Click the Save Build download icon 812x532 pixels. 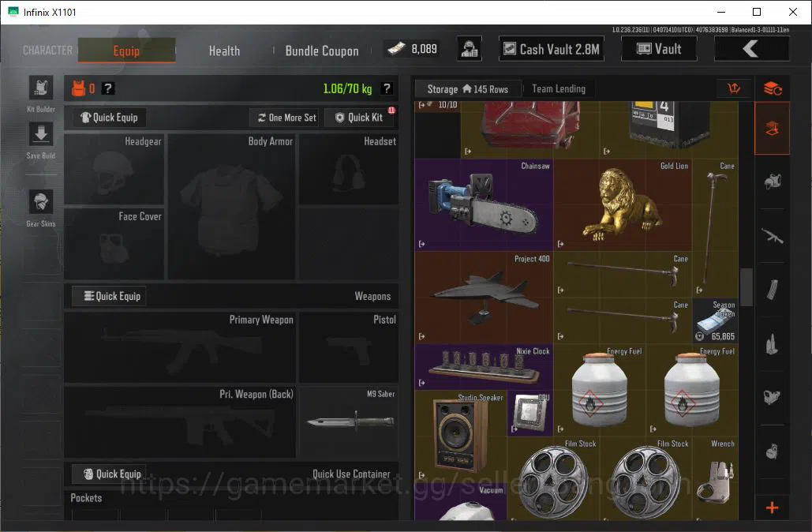[x=41, y=135]
